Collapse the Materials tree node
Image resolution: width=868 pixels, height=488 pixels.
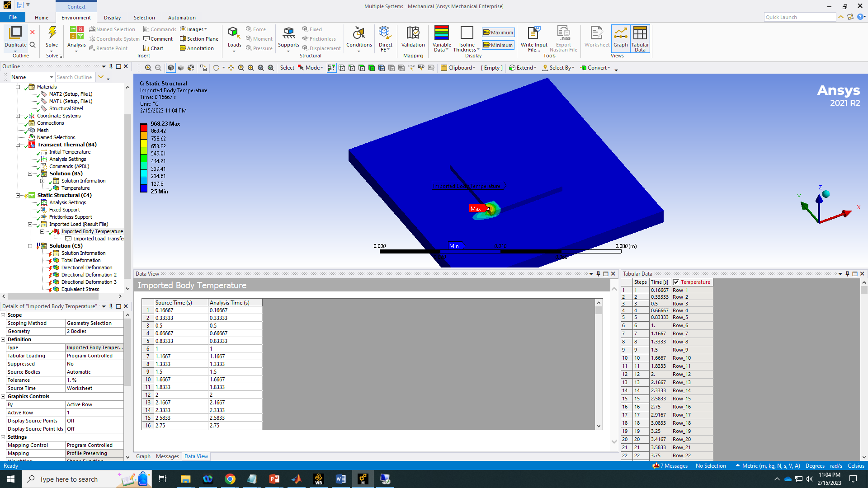(x=18, y=87)
